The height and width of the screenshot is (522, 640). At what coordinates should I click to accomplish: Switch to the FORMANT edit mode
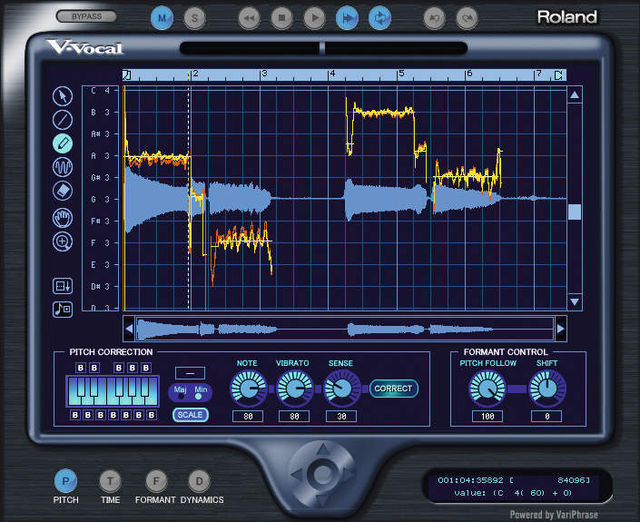pyautogui.click(x=156, y=481)
